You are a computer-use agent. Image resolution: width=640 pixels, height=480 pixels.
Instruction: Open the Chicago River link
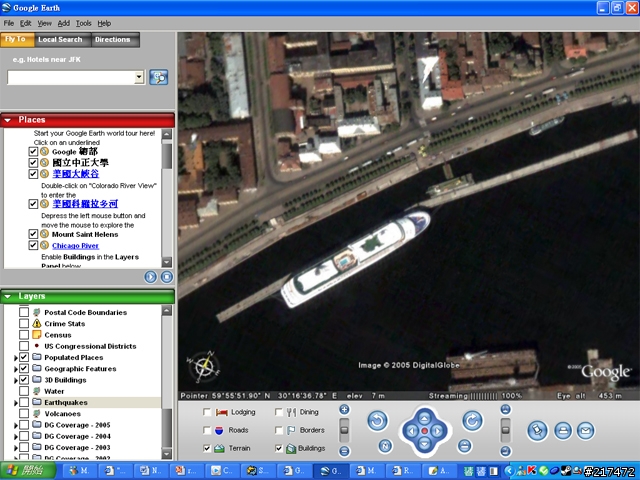coord(75,246)
